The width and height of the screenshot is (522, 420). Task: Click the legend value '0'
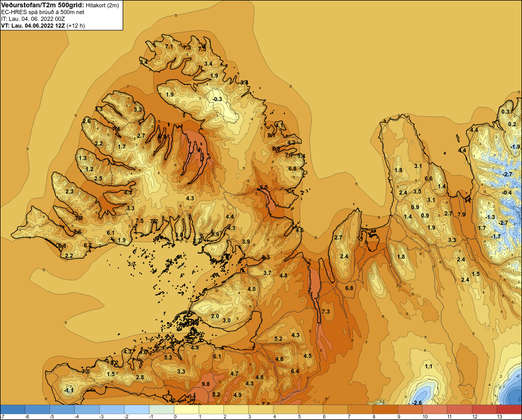tap(175, 417)
